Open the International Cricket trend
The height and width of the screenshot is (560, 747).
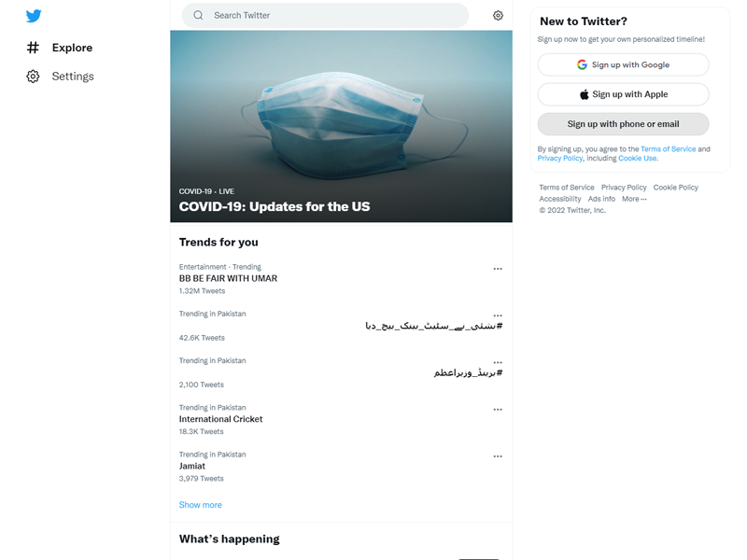click(220, 419)
